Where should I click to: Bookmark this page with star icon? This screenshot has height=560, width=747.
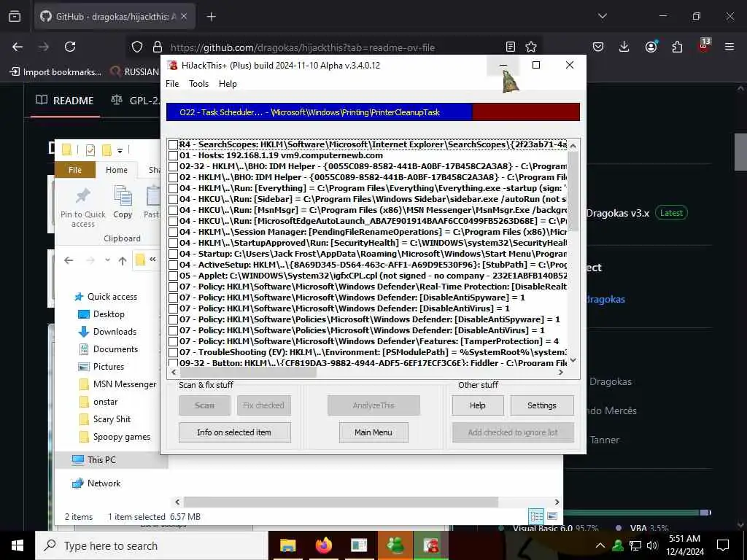click(531, 47)
